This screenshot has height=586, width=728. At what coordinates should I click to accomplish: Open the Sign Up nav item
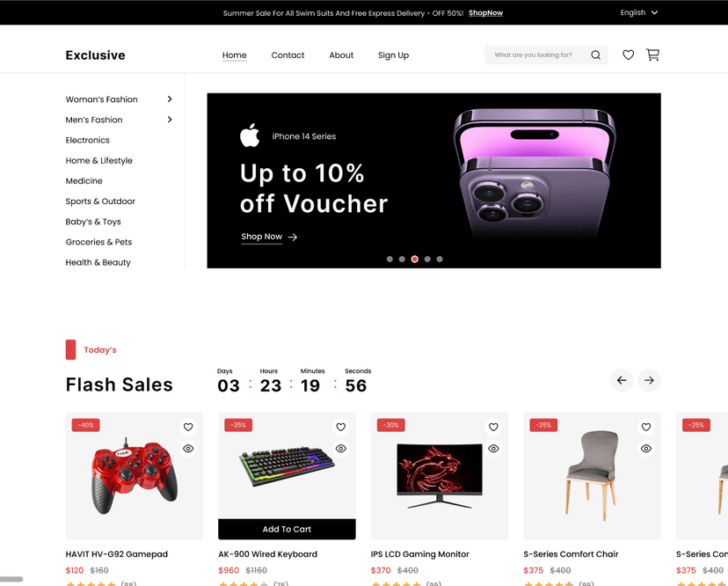click(393, 55)
